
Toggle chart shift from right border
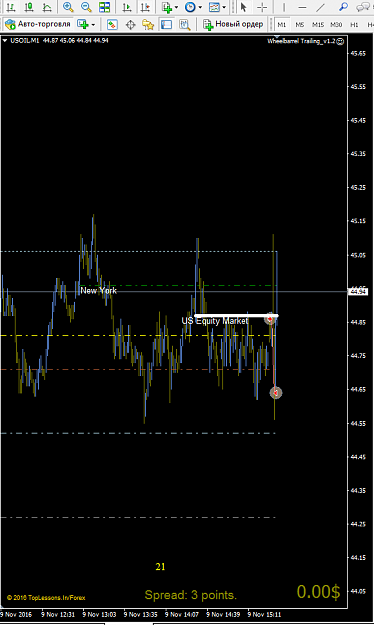(x=145, y=7)
